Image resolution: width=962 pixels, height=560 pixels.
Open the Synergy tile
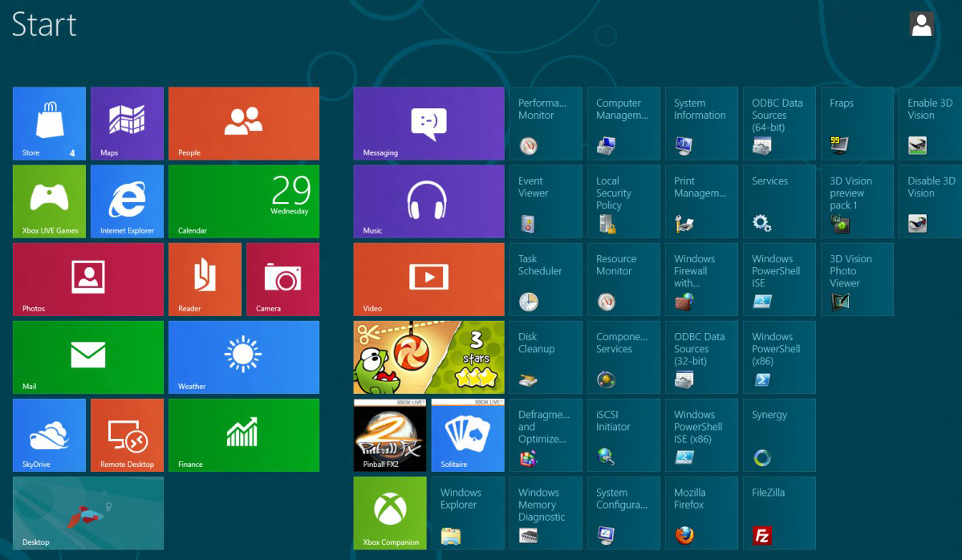pos(779,435)
